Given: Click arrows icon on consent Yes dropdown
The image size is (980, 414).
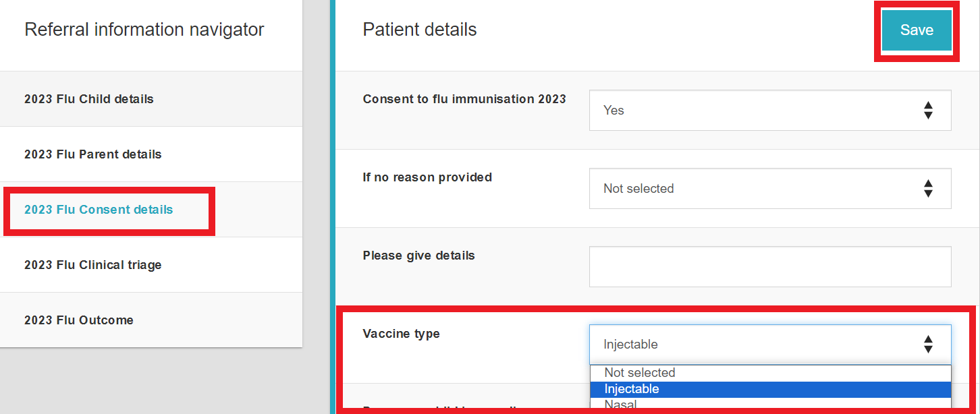Looking at the screenshot, I should [x=928, y=111].
